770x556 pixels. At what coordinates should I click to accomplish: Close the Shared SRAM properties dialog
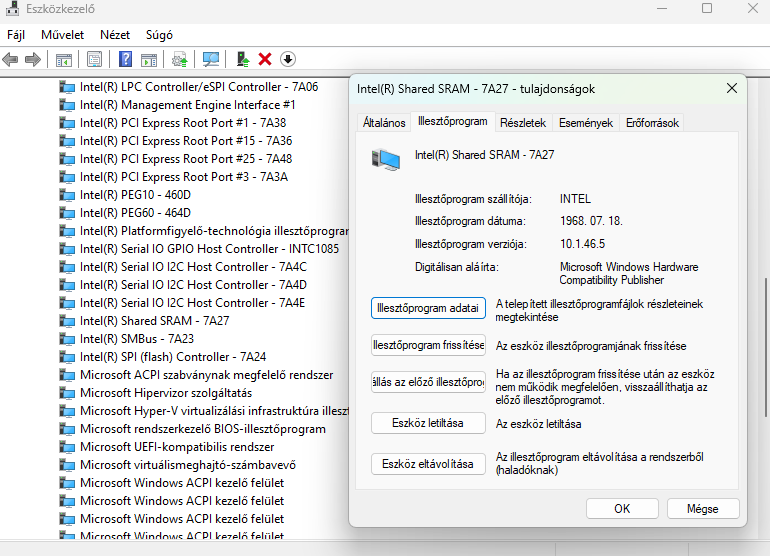[x=732, y=88]
